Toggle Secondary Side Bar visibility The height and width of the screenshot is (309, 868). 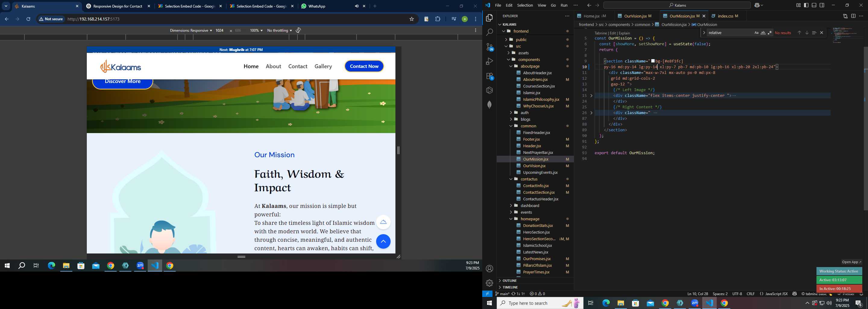(822, 5)
